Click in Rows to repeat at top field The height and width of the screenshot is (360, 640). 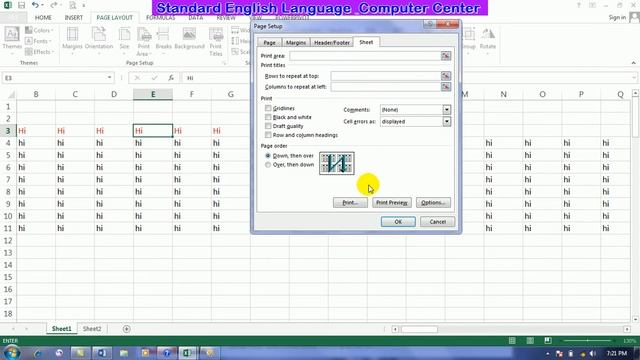tap(386, 76)
